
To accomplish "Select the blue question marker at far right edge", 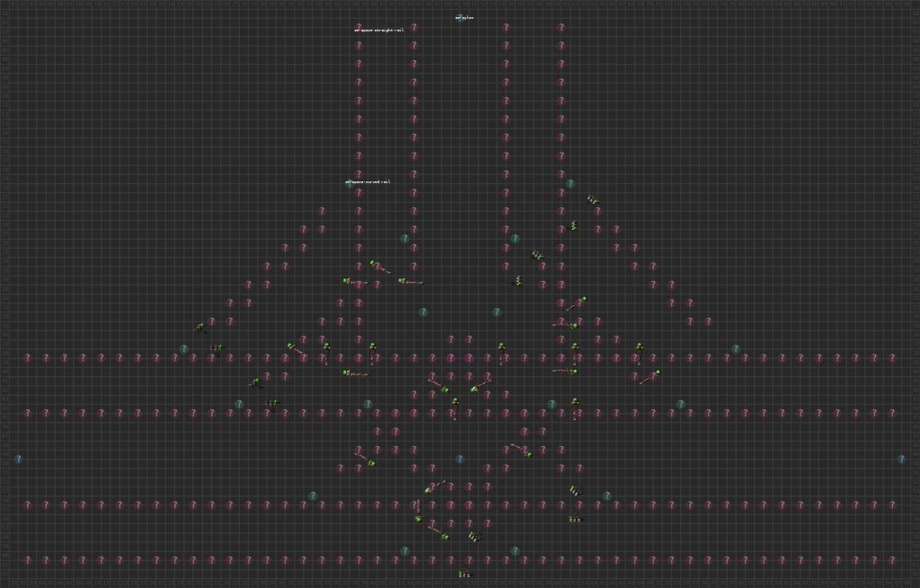I will [x=901, y=459].
